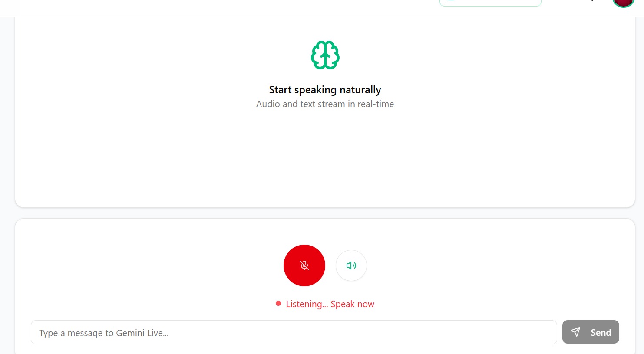The width and height of the screenshot is (644, 354).
Task: Focus the 'Type a message to Gemini Live' field
Action: click(x=294, y=333)
